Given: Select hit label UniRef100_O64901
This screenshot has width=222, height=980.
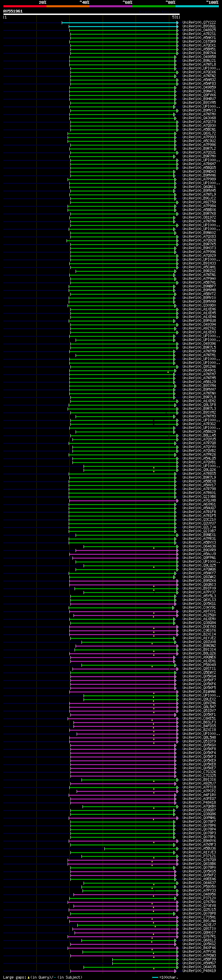Looking at the screenshot, I should (x=199, y=370).
